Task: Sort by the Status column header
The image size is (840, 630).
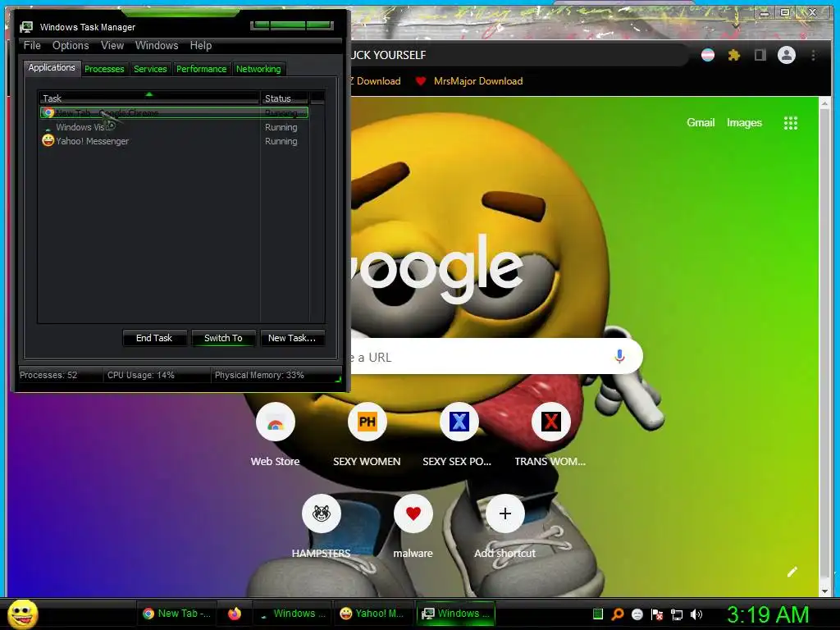Action: pos(284,98)
